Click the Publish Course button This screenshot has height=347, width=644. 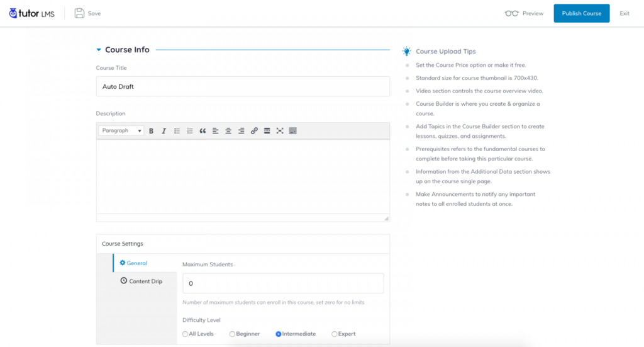[581, 13]
